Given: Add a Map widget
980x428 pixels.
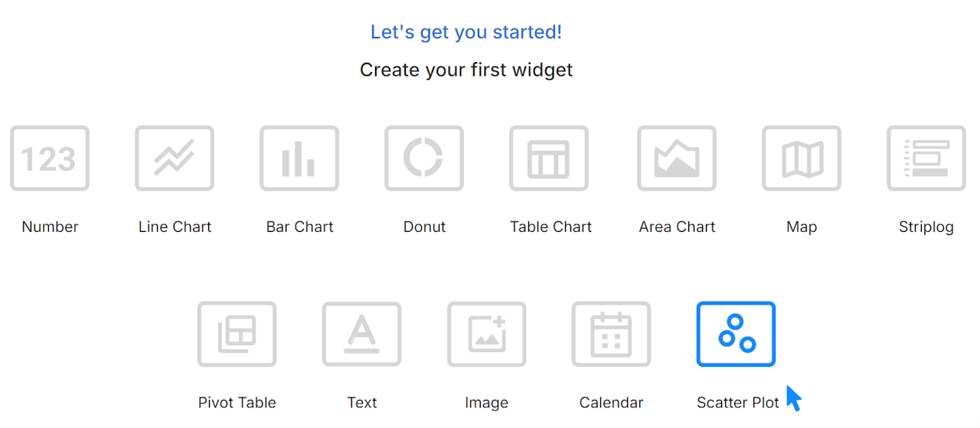Looking at the screenshot, I should [802, 158].
